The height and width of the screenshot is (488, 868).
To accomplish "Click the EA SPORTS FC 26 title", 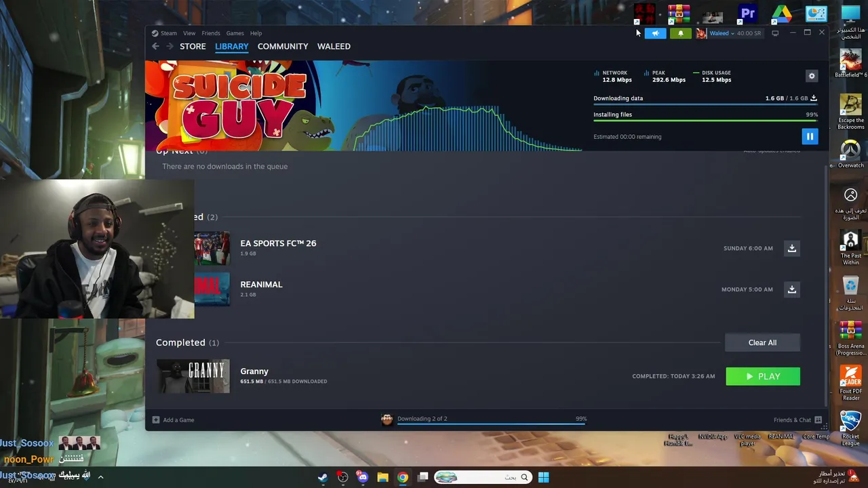I will (278, 243).
